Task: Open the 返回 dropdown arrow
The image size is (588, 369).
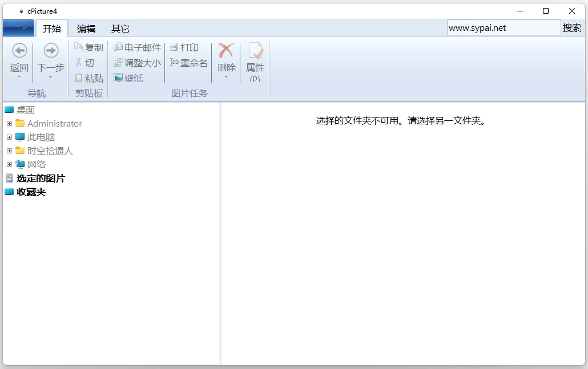Action: click(x=19, y=77)
